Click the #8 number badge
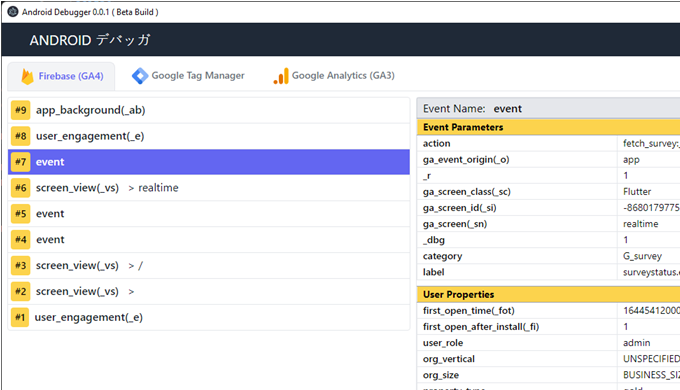Image resolution: width=680 pixels, height=390 pixels. pyautogui.click(x=20, y=136)
